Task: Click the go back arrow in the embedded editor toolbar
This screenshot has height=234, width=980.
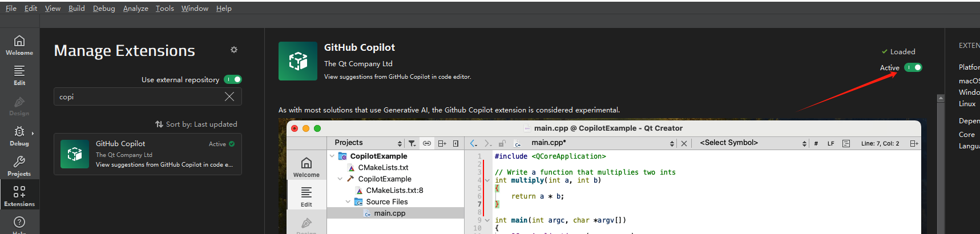Action: point(473,143)
